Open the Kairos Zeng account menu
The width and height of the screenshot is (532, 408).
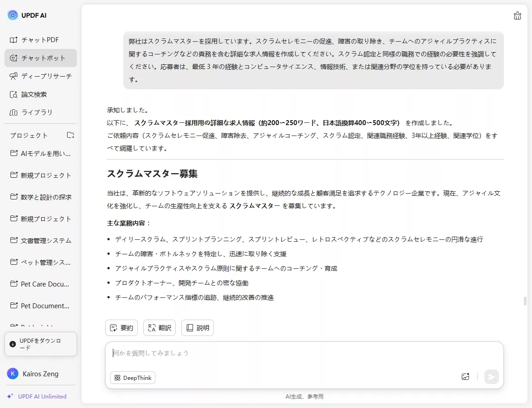[x=40, y=374]
